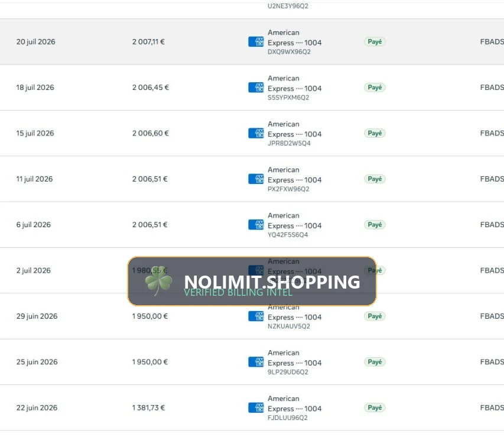The image size is (504, 440).
Task: Click the Amex card icon in 11 juil 2026 row
Action: click(256, 179)
